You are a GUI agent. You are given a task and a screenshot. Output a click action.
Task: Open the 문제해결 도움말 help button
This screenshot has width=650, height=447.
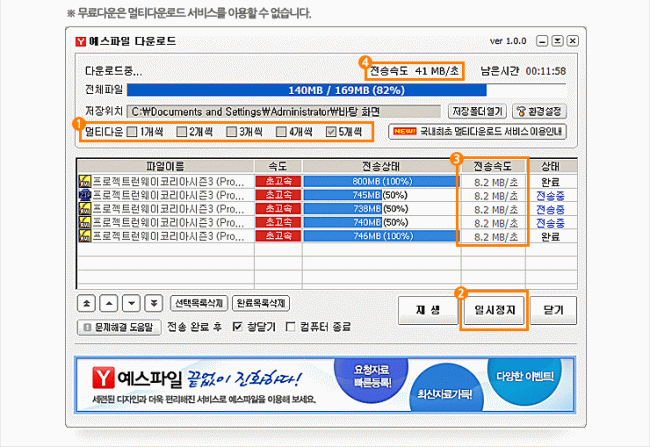119,327
